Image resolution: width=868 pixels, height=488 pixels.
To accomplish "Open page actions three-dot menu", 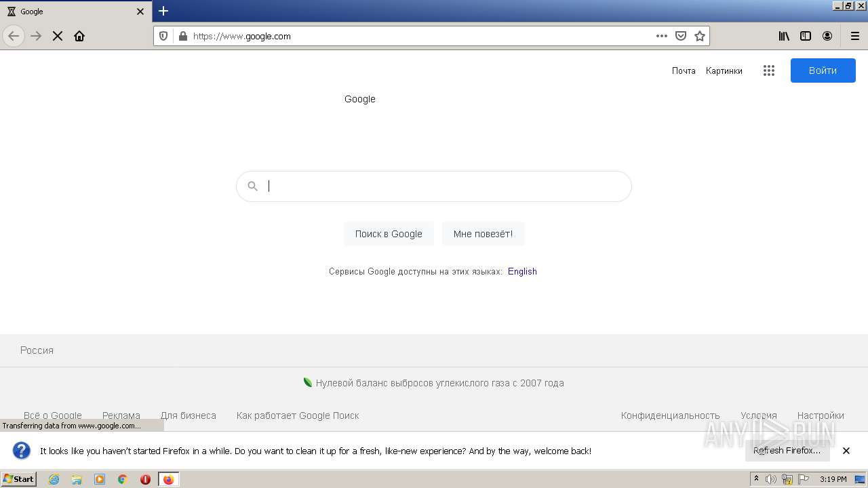I will 662,36.
